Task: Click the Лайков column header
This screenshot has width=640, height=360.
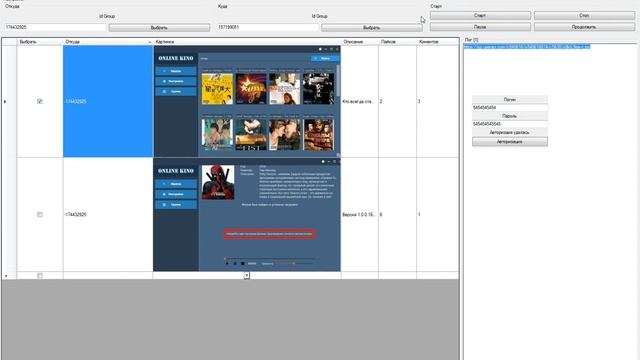Action: point(398,42)
